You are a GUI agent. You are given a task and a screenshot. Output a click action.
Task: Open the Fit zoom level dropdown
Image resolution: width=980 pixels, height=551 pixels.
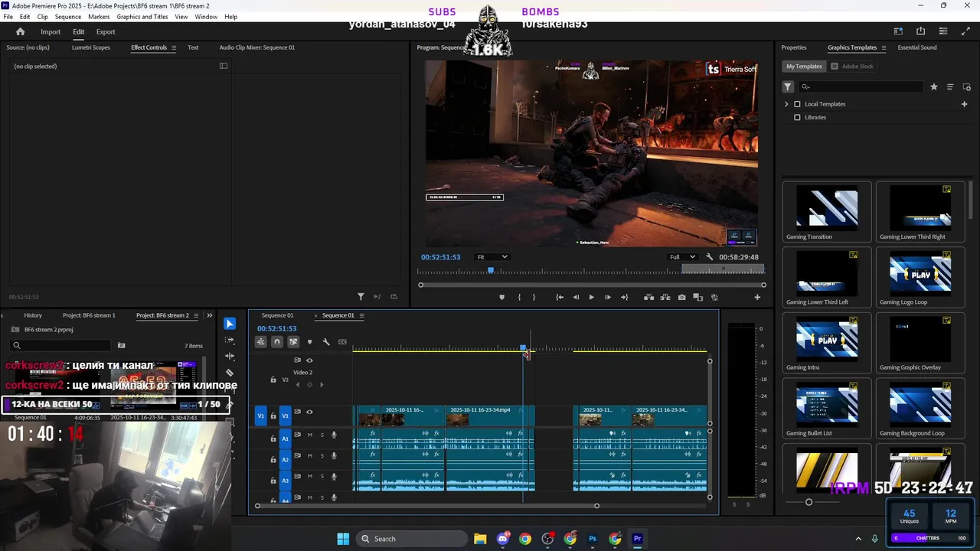pyautogui.click(x=492, y=257)
